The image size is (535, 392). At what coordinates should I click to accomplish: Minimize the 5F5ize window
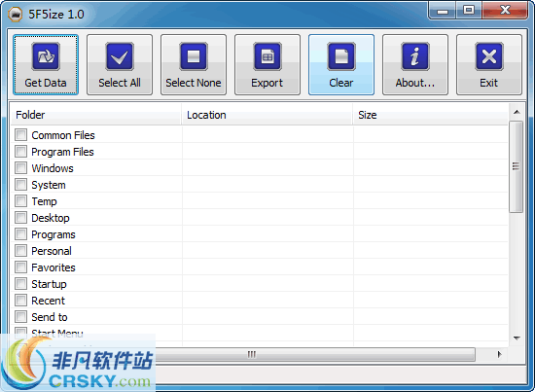(x=443, y=11)
